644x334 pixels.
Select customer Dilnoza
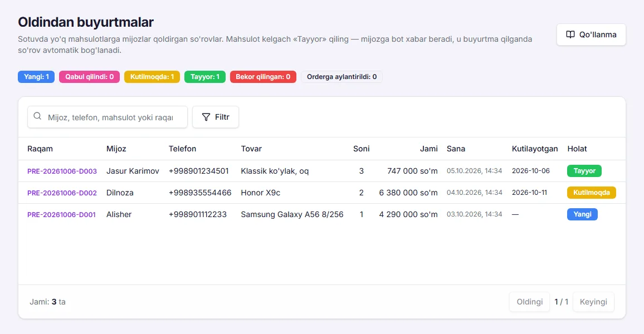click(x=120, y=193)
